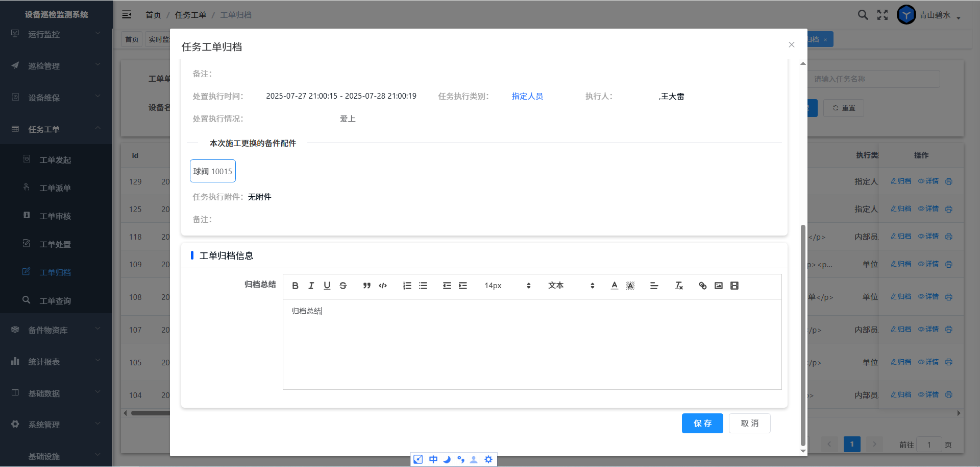
Task: Insert an ordered numbered list
Action: click(407, 286)
